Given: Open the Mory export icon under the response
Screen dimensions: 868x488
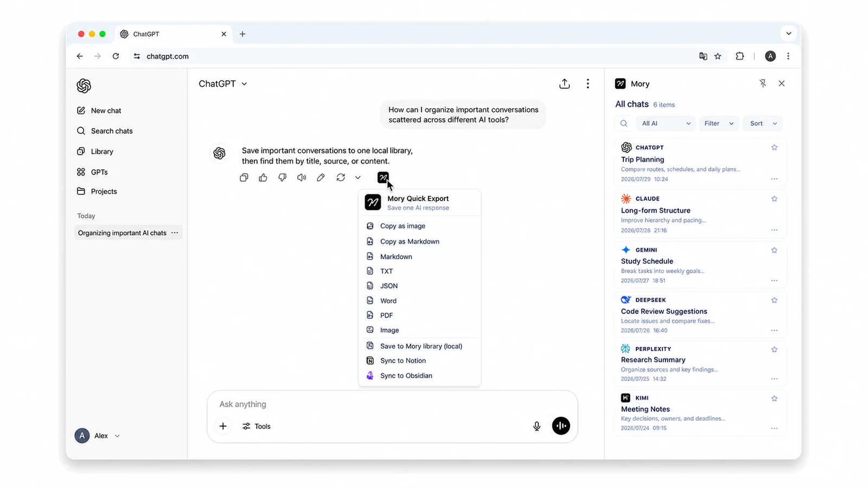Looking at the screenshot, I should tap(383, 177).
